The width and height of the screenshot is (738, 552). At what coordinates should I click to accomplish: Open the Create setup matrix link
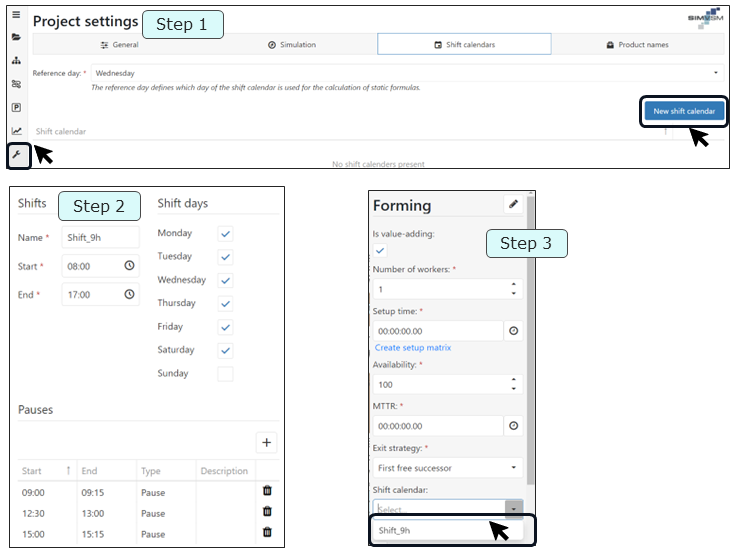412,348
